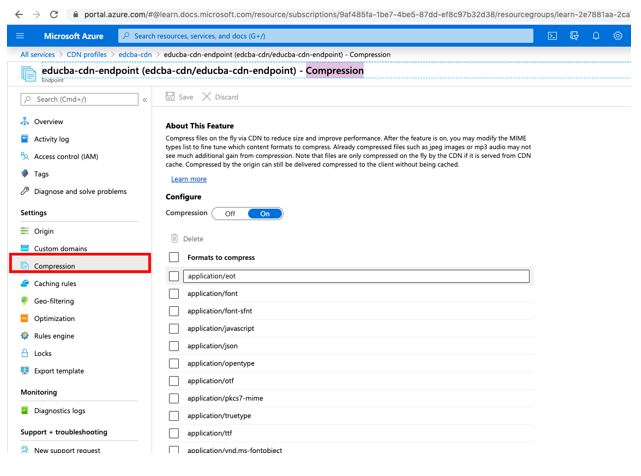
Task: Click the application/pkcs7-mime row text
Action: (225, 398)
